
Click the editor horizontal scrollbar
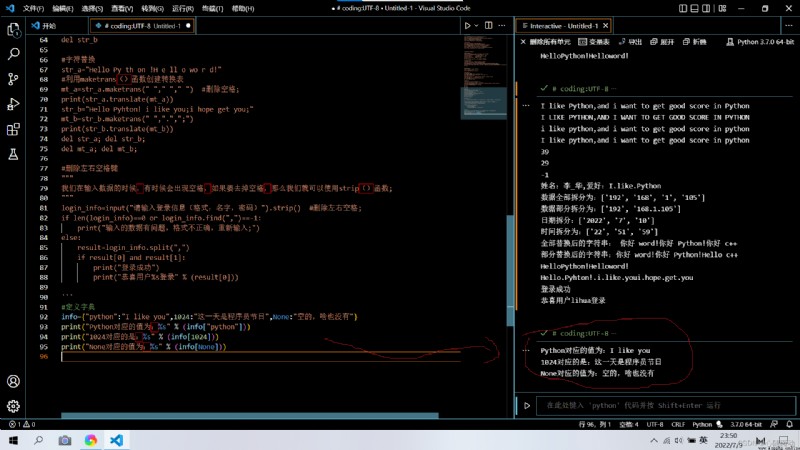(249, 415)
